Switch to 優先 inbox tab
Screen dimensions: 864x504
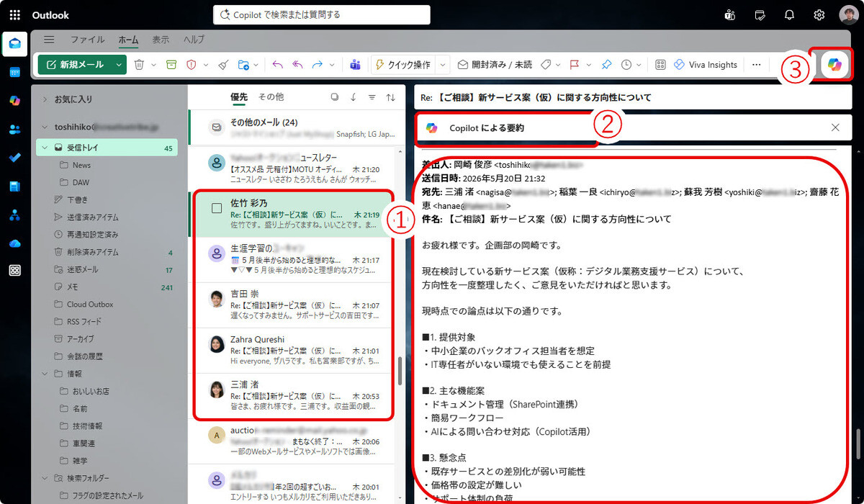(239, 96)
